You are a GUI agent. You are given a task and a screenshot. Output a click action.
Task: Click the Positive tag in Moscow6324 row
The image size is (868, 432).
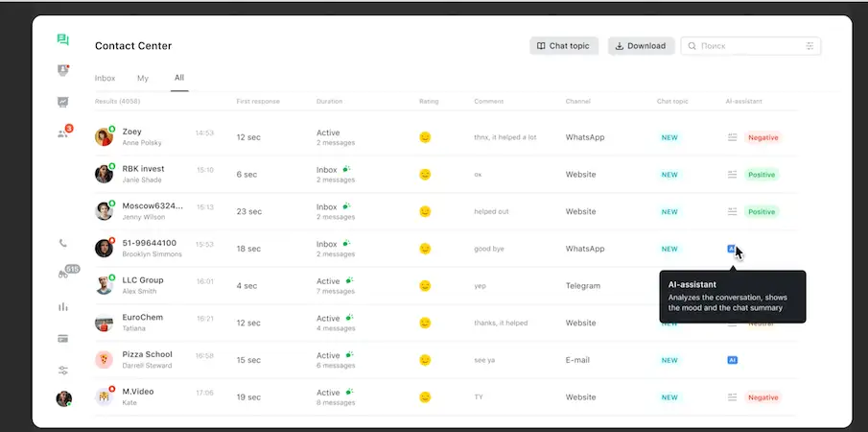762,211
